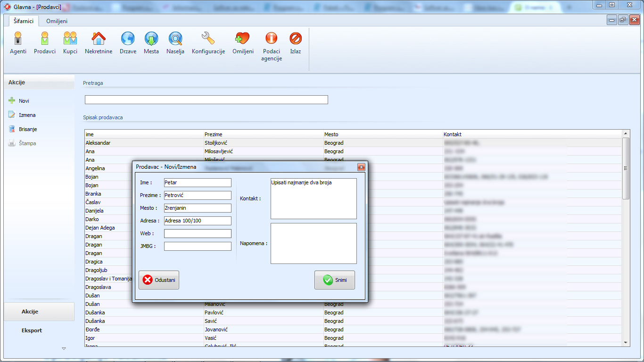This screenshot has height=362, width=644.
Task: Open the Agenti section icon
Action: click(18, 39)
